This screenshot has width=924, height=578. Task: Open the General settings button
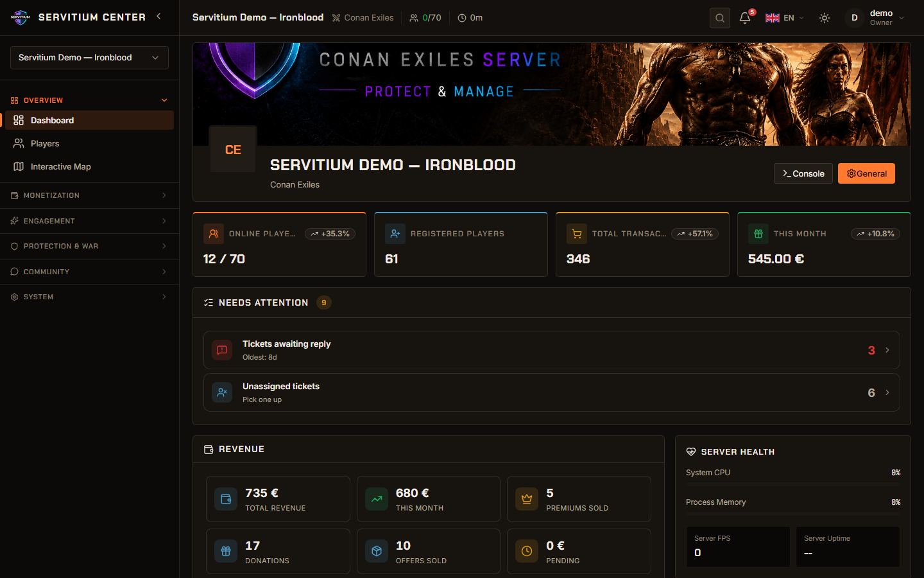866,173
